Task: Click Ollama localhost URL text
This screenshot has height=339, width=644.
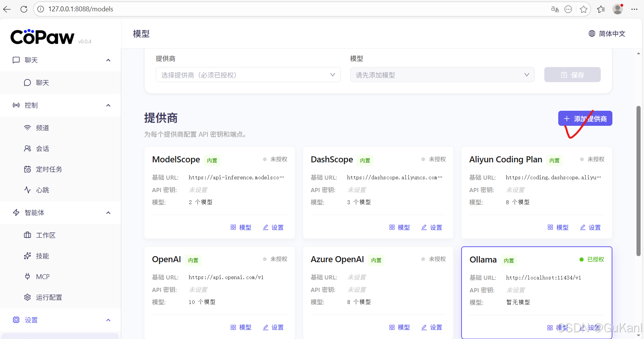Action: coord(544,278)
